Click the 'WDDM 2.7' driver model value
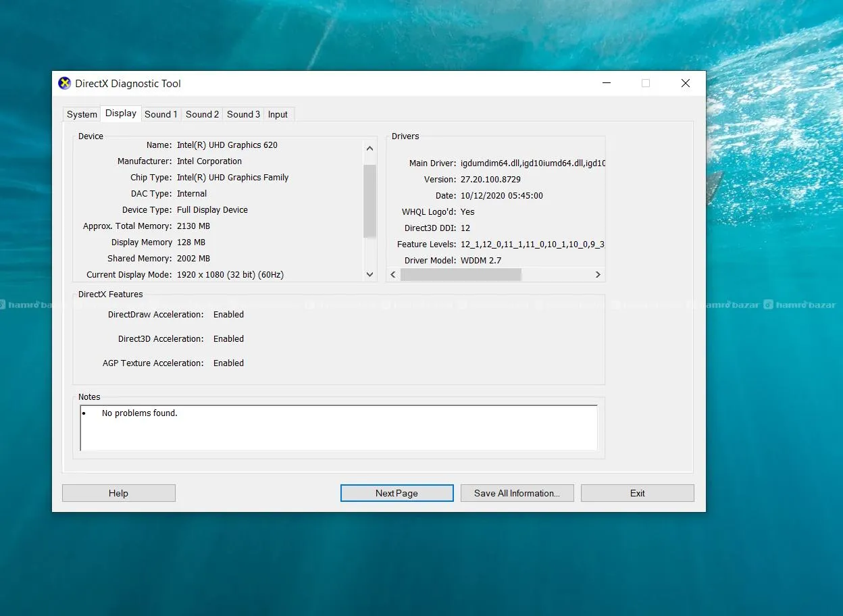Screen dimensions: 843x616 [481, 260]
